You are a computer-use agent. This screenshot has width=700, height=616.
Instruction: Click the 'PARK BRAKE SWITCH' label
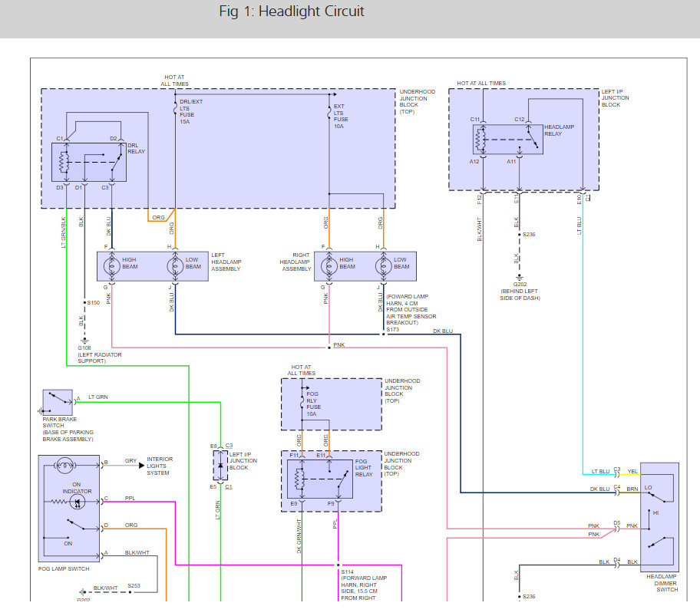pos(59,423)
